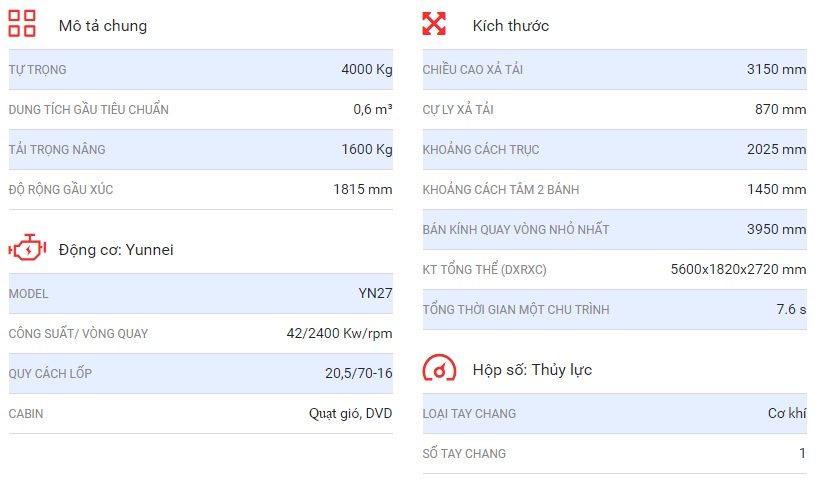The width and height of the screenshot is (824, 482).
Task: Select the 42/2400 Kw/rpm power value
Action: 339,334
